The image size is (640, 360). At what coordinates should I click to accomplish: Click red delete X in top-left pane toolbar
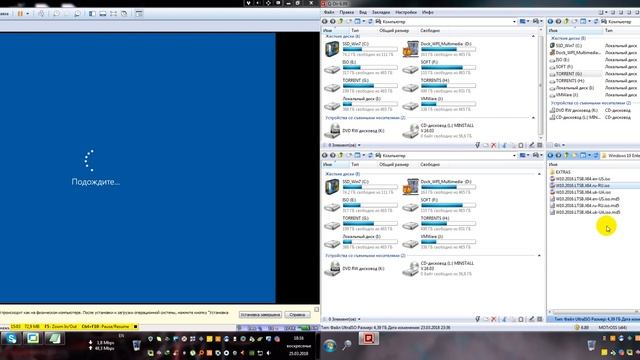pyautogui.click(x=494, y=145)
